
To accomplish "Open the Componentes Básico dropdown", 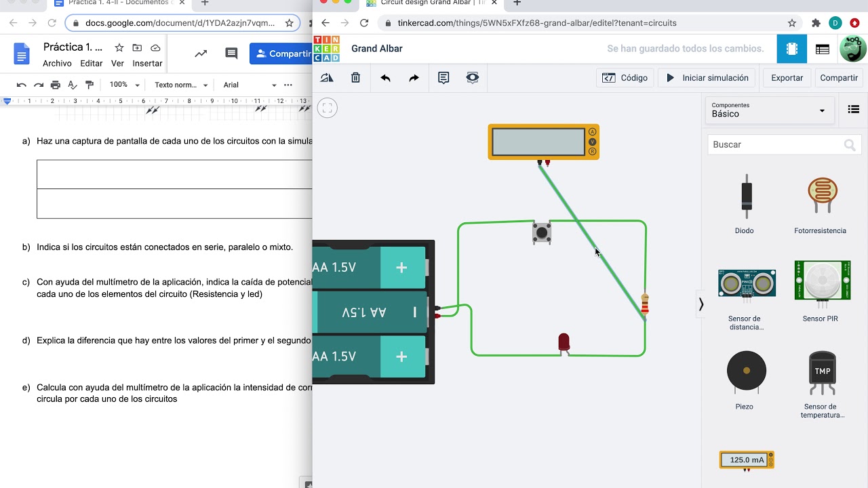I will pyautogui.click(x=769, y=110).
